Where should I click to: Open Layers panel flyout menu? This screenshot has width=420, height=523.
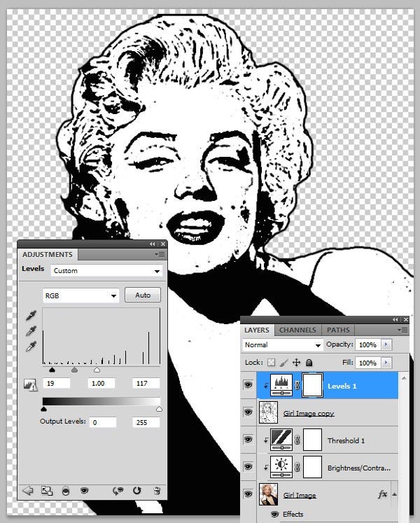coord(402,330)
